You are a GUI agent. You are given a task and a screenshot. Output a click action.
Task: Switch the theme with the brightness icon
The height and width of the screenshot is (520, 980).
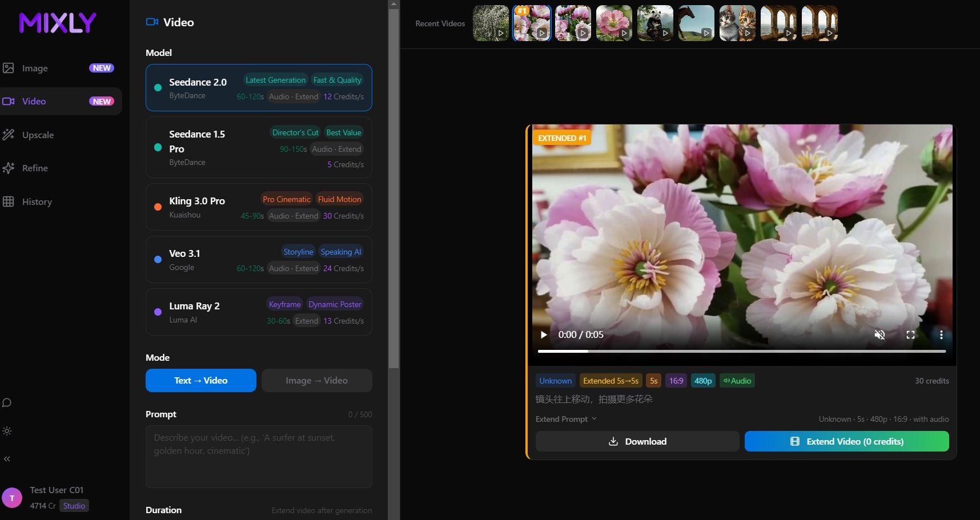coord(7,432)
